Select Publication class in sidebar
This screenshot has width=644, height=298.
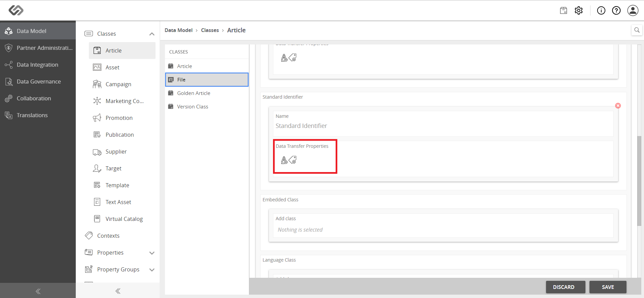[122, 135]
